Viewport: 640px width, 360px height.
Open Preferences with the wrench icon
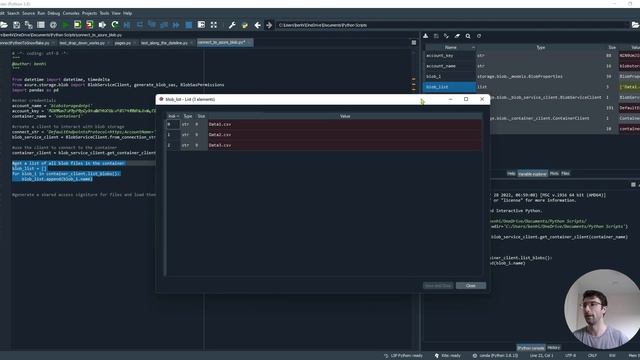(232, 25)
